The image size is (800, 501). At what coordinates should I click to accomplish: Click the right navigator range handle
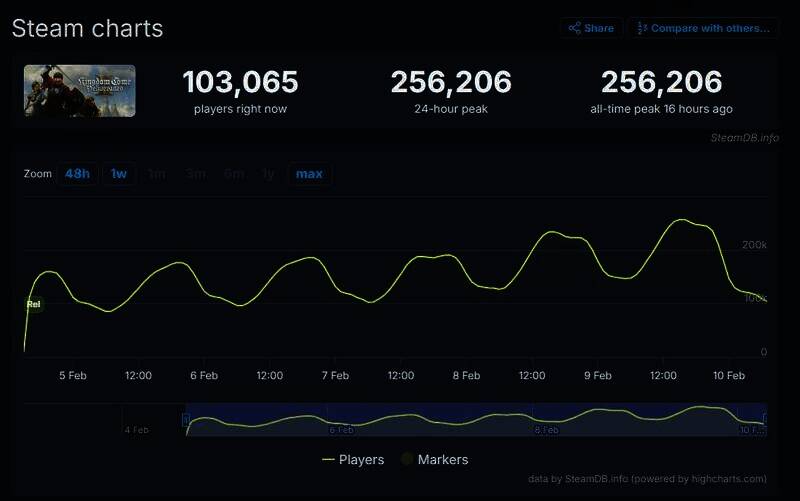pyautogui.click(x=765, y=420)
